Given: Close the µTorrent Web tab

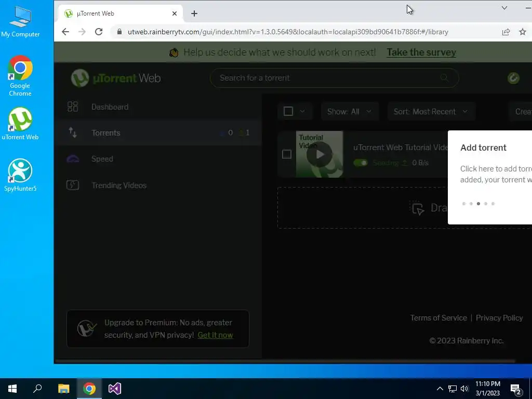Looking at the screenshot, I should [175, 14].
